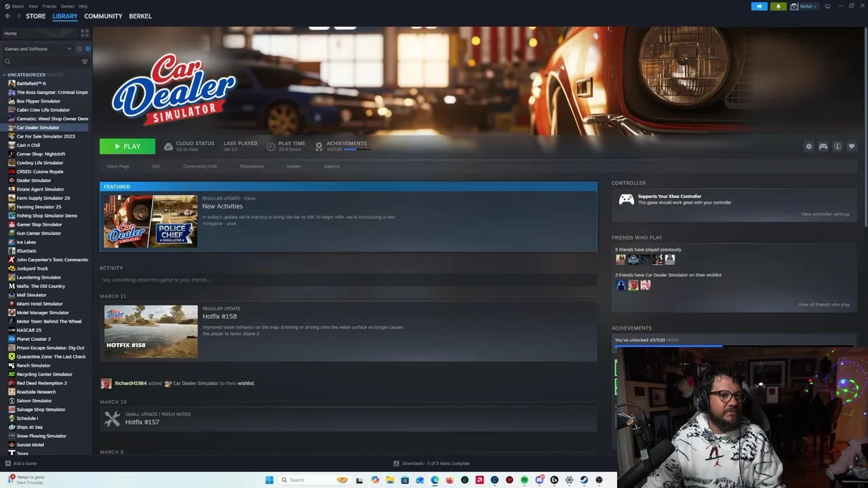
Task: Open Hotfix #157 patch notes title
Action: [x=142, y=422]
